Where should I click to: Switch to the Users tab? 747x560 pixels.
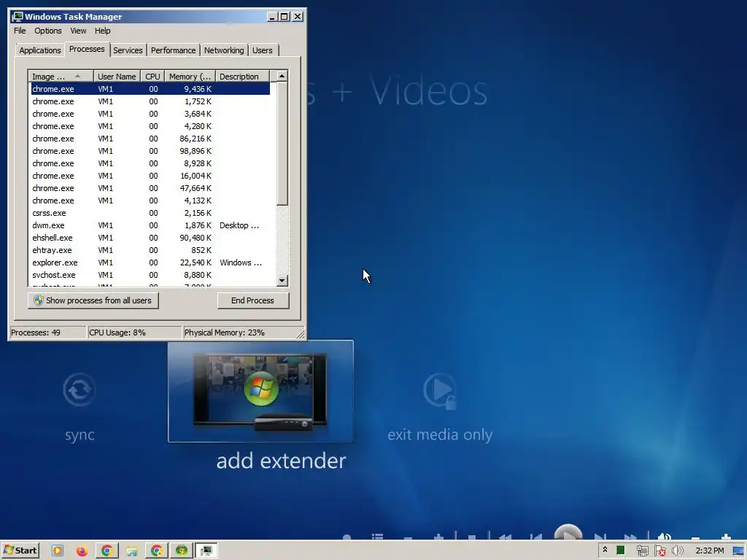tap(263, 50)
